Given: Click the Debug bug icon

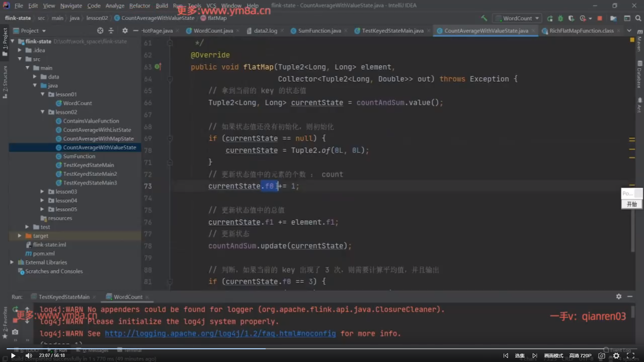Looking at the screenshot, I should (x=560, y=18).
